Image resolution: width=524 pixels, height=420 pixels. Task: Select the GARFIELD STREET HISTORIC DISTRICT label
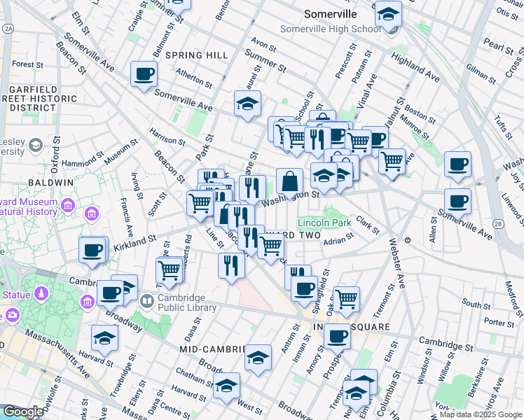pyautogui.click(x=39, y=99)
